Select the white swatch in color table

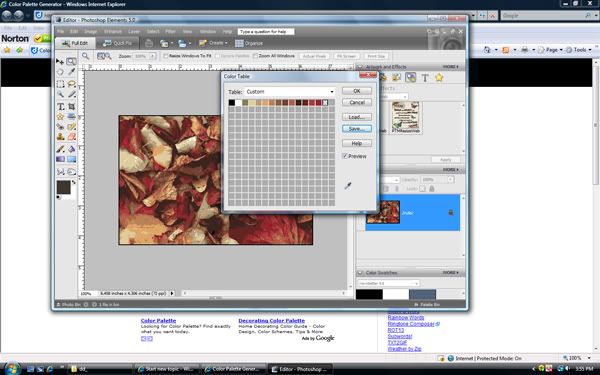pyautogui.click(x=238, y=103)
